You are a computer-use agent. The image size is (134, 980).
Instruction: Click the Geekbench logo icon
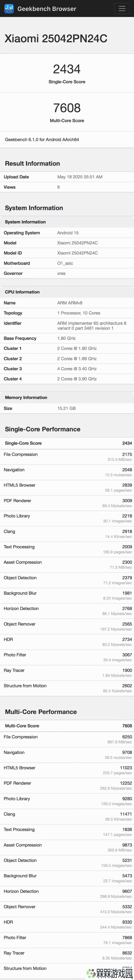[x=9, y=8]
